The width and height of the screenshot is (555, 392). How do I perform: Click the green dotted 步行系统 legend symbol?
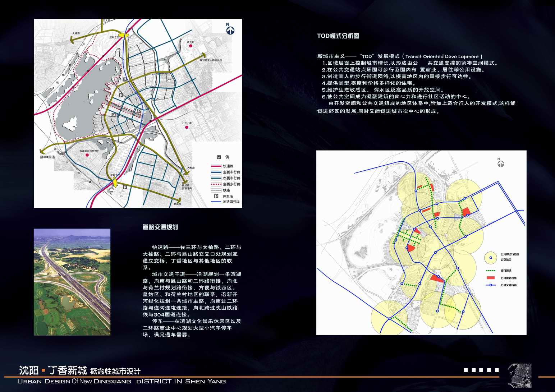click(491, 271)
